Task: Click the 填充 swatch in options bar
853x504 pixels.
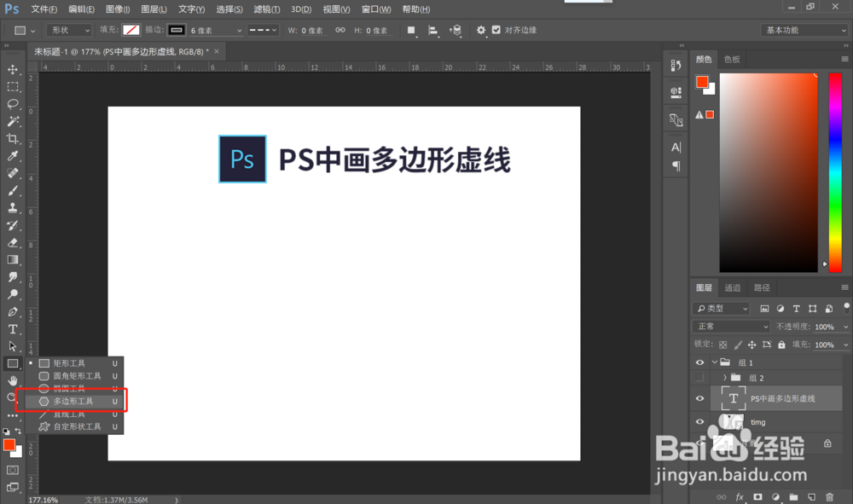Action: click(x=133, y=30)
